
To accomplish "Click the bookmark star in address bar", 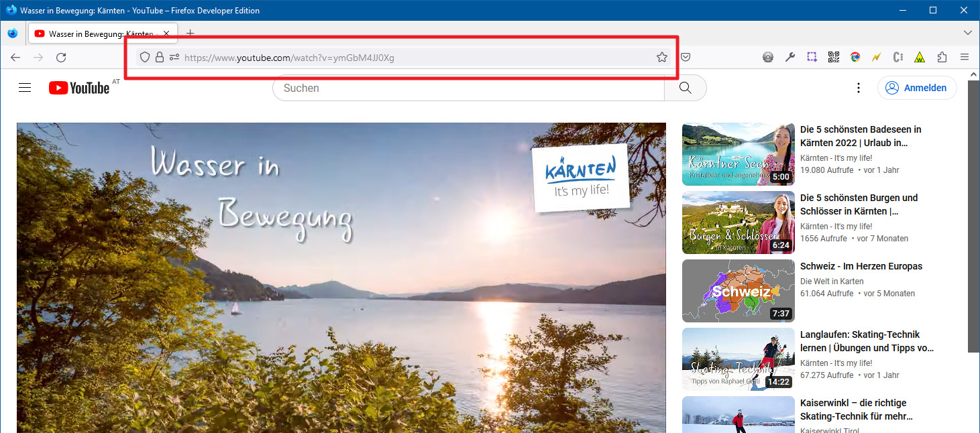I will click(x=662, y=58).
